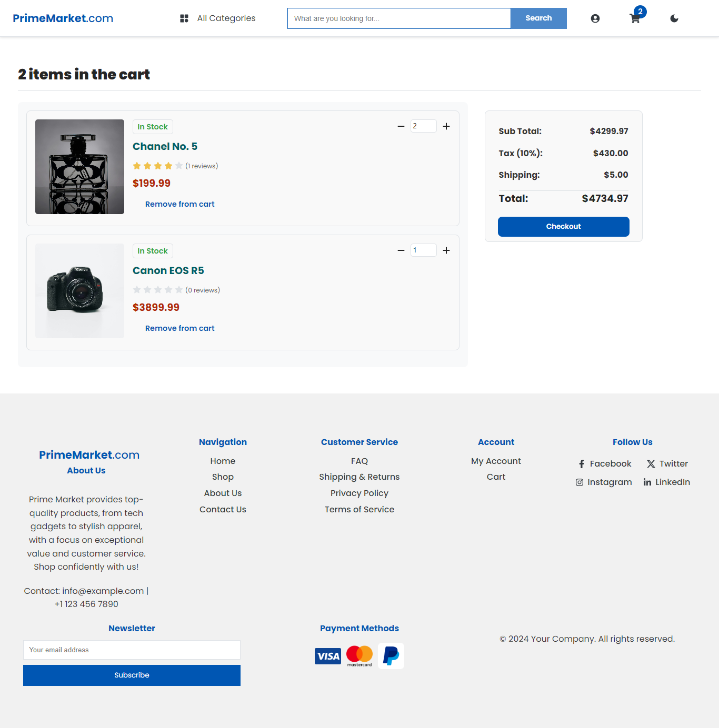Remove Chanel No. 5 from cart
The image size is (719, 728).
(x=179, y=204)
